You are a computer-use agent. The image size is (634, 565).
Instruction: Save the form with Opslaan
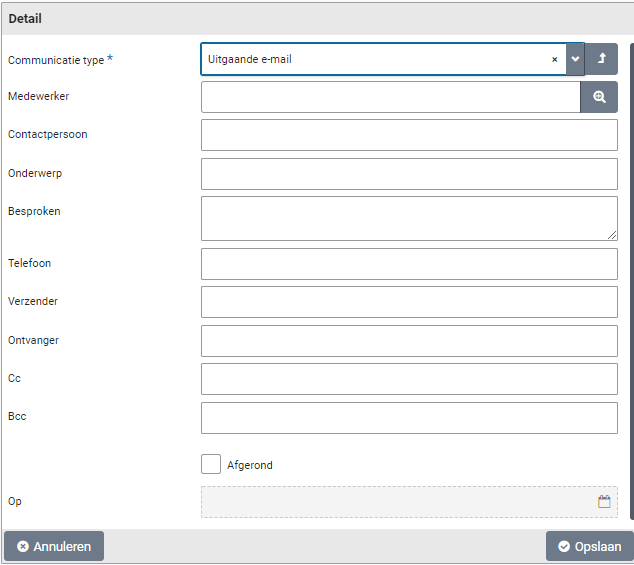click(x=589, y=546)
